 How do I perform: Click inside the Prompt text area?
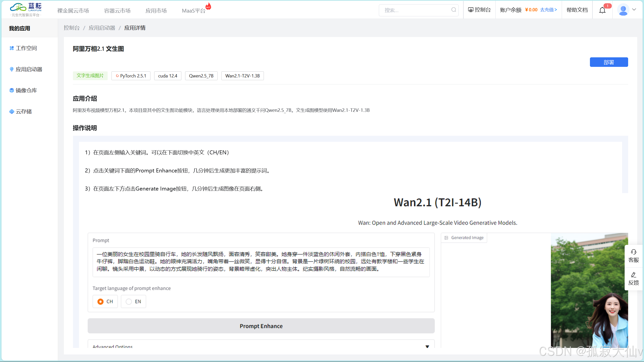coord(261,262)
